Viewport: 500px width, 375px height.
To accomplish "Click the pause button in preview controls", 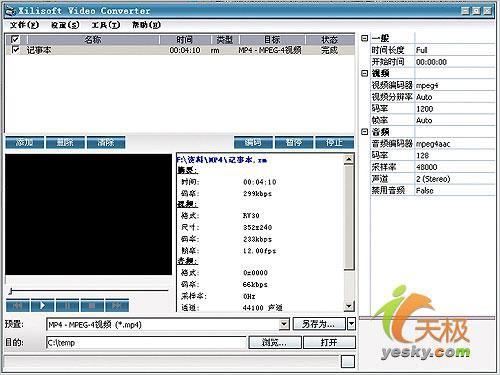I will tap(67, 305).
